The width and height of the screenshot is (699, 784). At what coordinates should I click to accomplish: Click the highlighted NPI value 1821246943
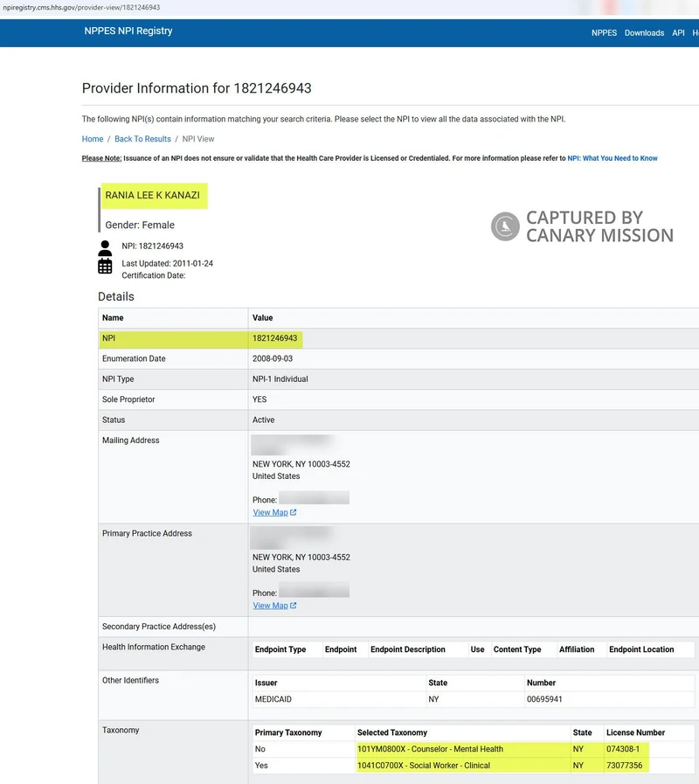(x=274, y=338)
